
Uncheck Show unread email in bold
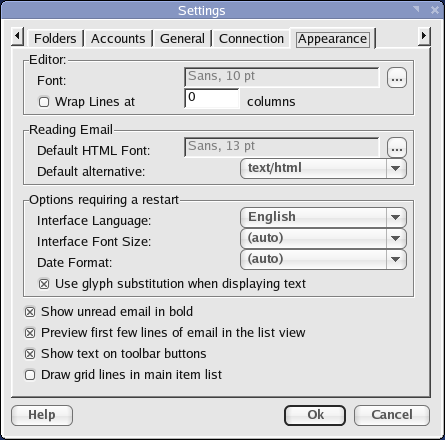30,312
